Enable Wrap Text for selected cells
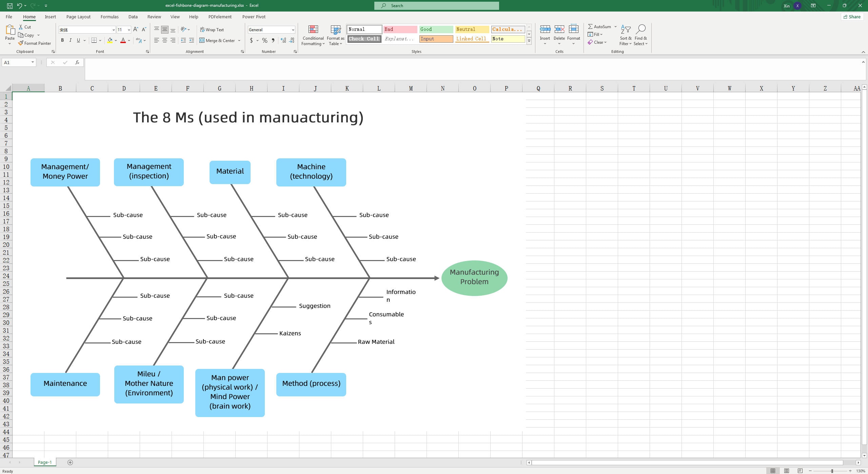Viewport: 868px width, 474px height. [213, 29]
